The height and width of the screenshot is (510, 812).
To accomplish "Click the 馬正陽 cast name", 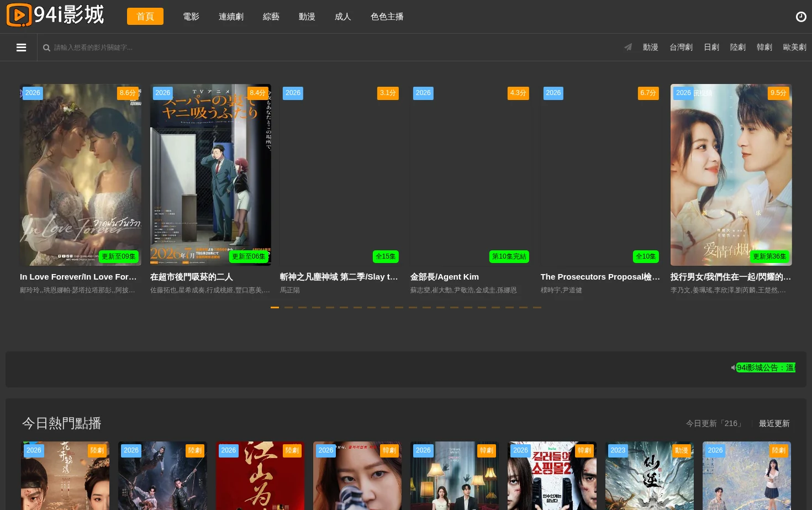I will [290, 290].
